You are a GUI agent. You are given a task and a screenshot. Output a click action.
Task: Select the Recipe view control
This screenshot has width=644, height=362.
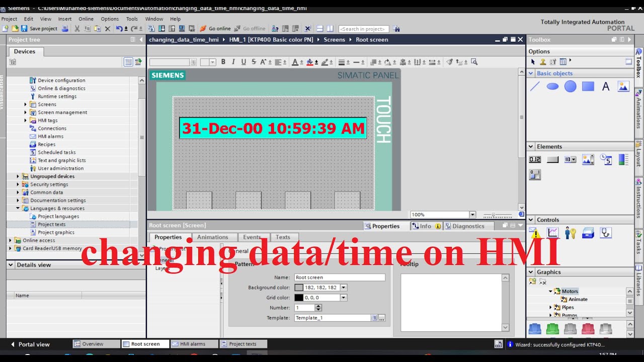pyautogui.click(x=588, y=233)
